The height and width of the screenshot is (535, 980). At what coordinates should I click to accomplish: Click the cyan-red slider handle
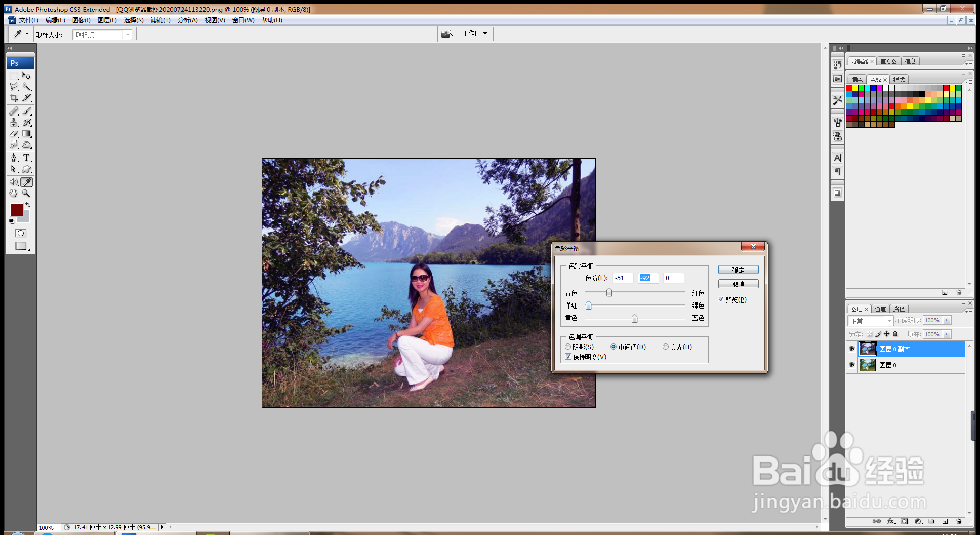coord(609,292)
